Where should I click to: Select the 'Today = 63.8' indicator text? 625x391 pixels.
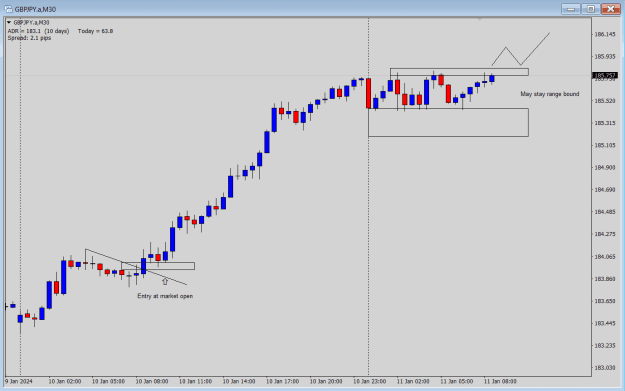click(x=95, y=31)
